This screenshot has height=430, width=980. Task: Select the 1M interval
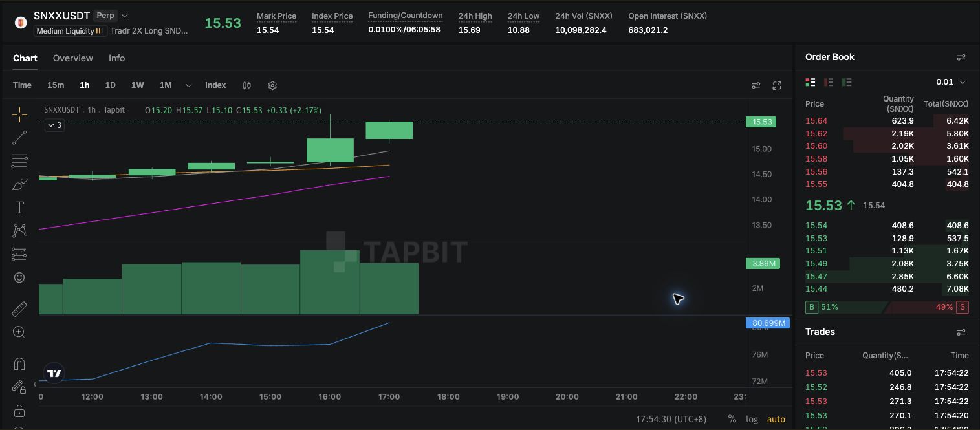(166, 85)
